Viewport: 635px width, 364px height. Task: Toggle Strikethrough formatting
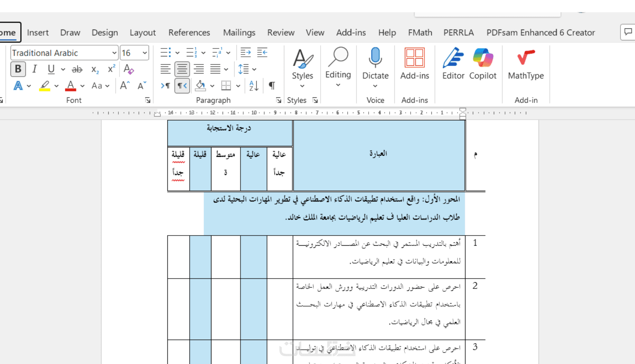[77, 69]
